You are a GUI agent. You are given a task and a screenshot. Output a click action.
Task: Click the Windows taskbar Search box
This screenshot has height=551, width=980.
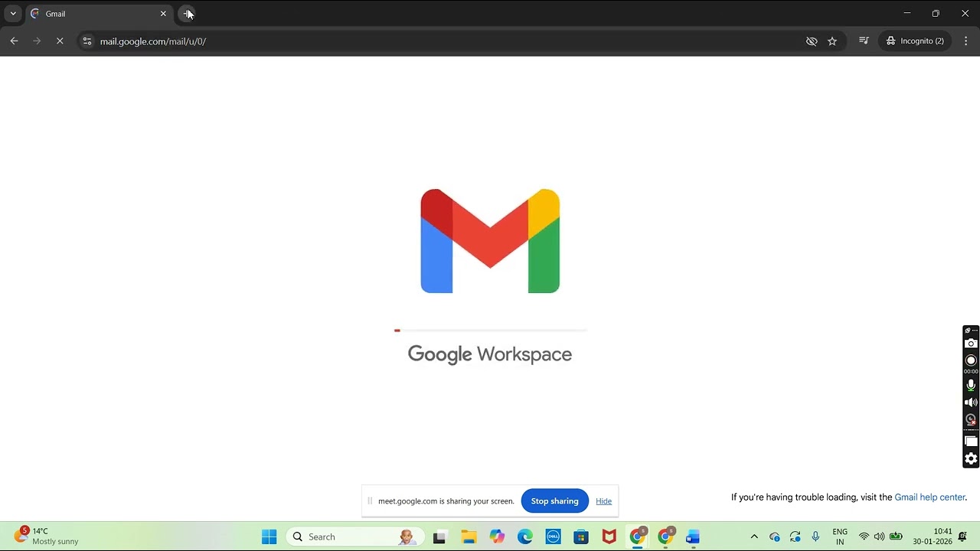(x=354, y=537)
